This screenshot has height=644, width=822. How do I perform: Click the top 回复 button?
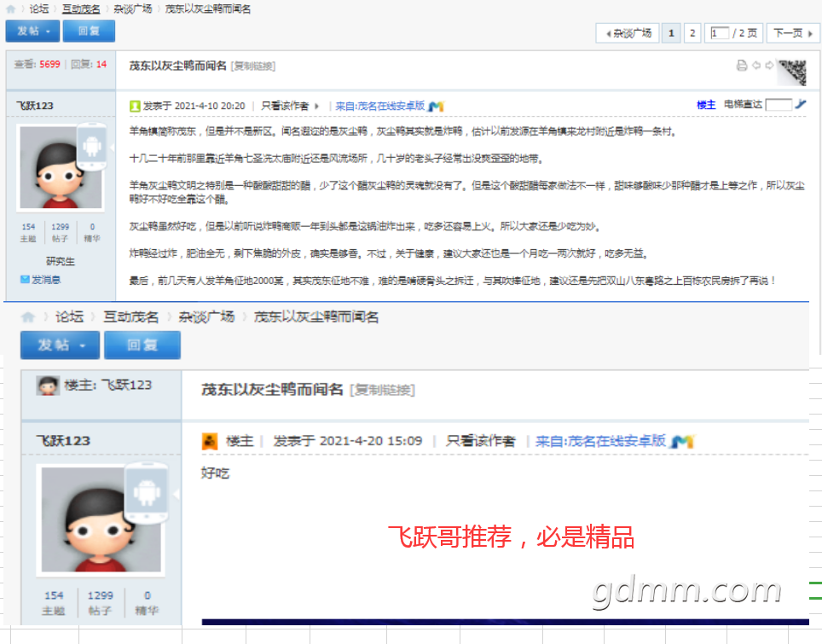[x=89, y=31]
